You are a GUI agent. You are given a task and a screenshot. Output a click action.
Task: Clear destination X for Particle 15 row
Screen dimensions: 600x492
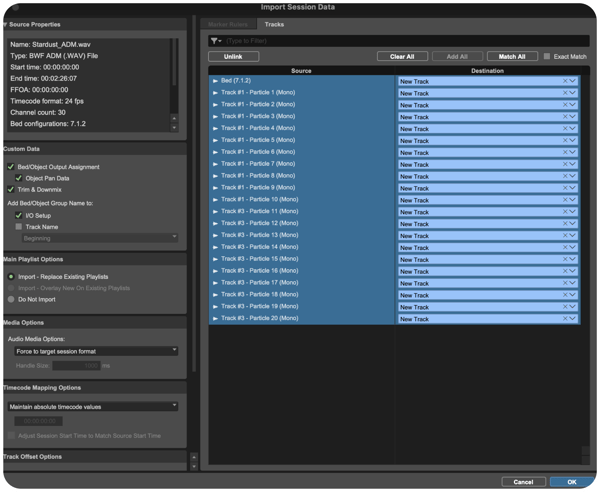[565, 259]
